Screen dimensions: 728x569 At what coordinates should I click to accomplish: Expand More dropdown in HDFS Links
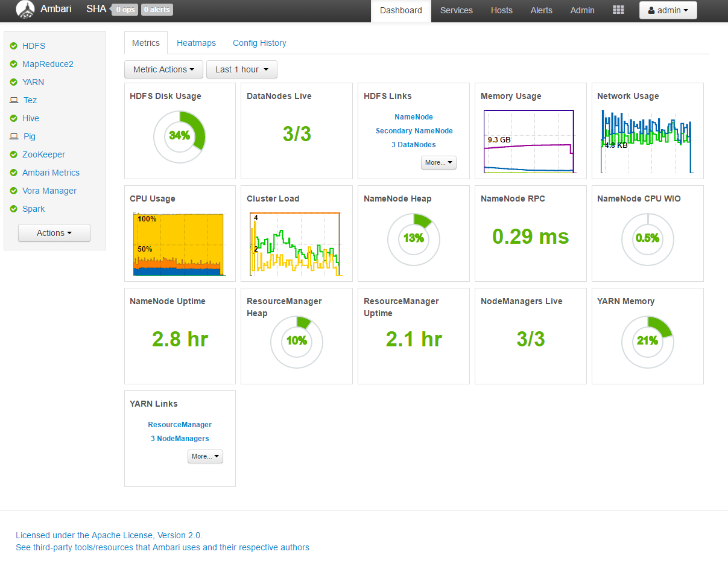(438, 162)
